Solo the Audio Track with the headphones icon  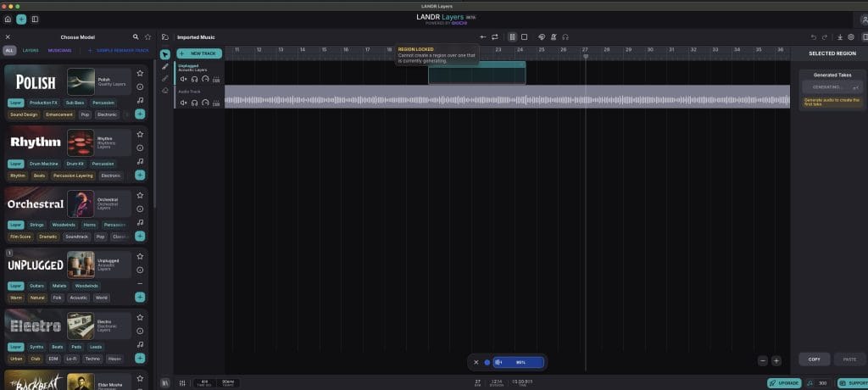(194, 103)
